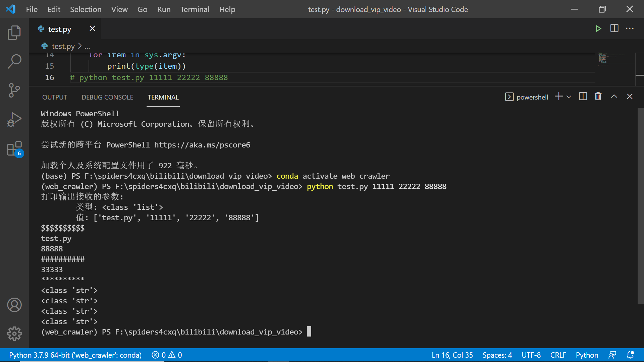The width and height of the screenshot is (644, 362).
Task: Open the Explorer sidebar
Action: click(14, 33)
